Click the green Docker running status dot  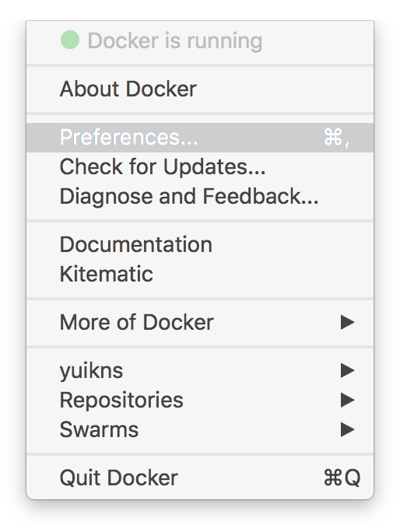point(70,40)
